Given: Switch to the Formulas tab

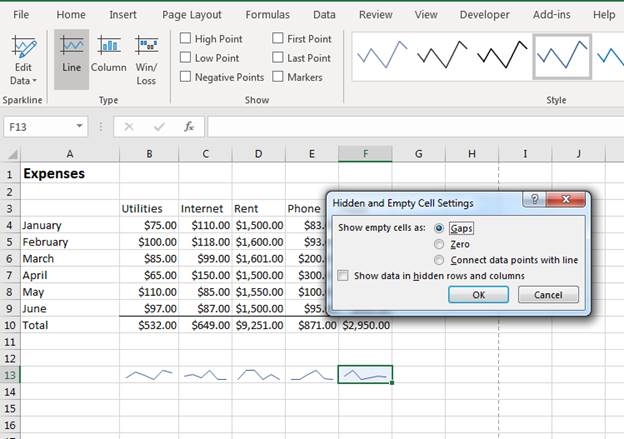Looking at the screenshot, I should 267,15.
